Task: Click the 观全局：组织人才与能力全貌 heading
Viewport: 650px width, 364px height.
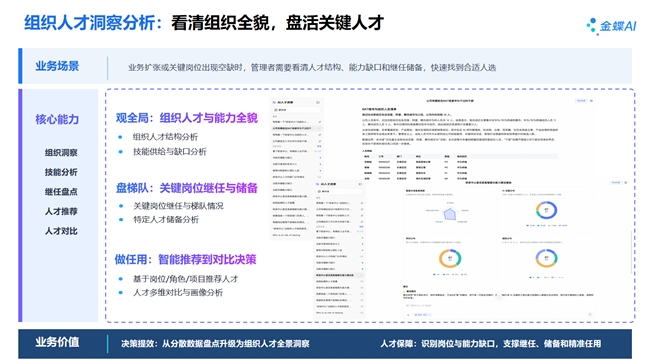Action: 187,118
